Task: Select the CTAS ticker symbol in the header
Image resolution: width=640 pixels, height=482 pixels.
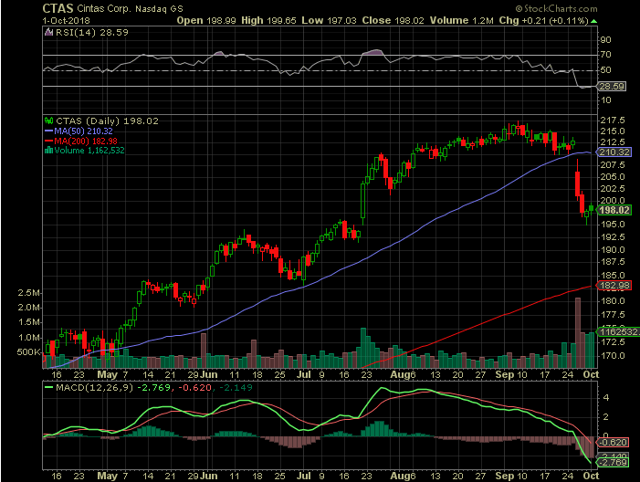Action: pyautogui.click(x=58, y=9)
